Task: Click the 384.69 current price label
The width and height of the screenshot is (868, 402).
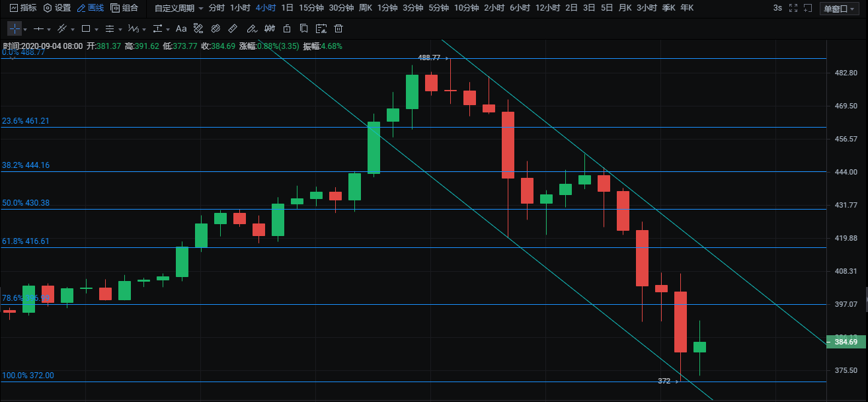Action: [846, 342]
